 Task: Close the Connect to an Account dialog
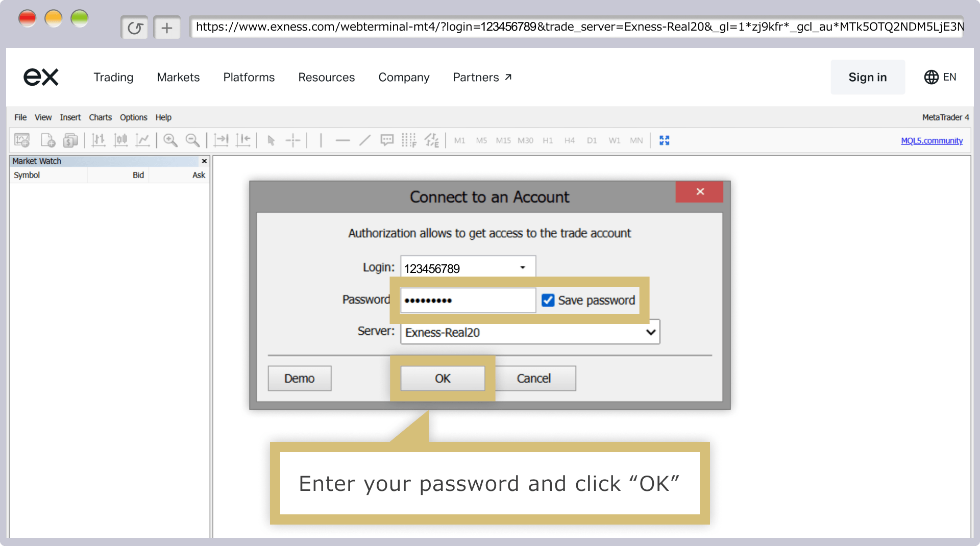click(700, 192)
